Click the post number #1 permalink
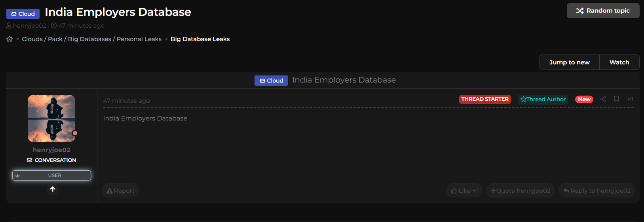644x222 pixels. tap(630, 99)
